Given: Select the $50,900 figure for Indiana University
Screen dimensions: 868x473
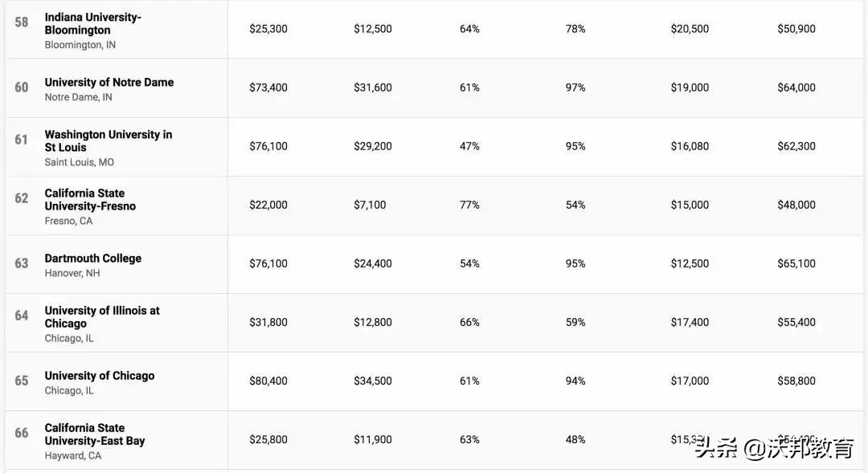Looking at the screenshot, I should point(796,29).
